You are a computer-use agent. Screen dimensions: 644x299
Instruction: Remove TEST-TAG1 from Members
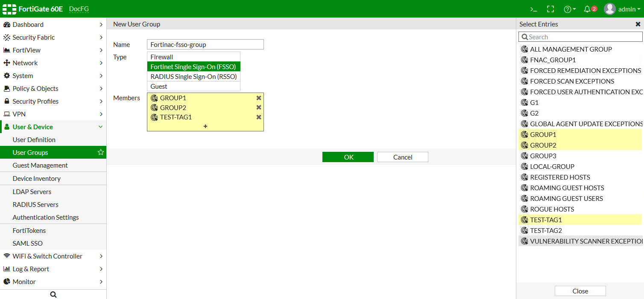coord(259,117)
